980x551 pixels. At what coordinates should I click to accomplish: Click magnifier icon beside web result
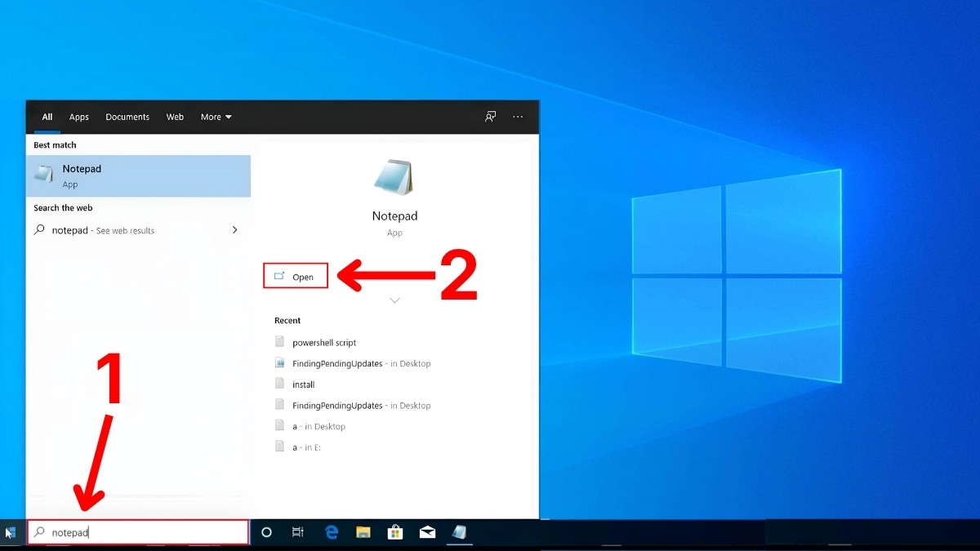(x=39, y=230)
